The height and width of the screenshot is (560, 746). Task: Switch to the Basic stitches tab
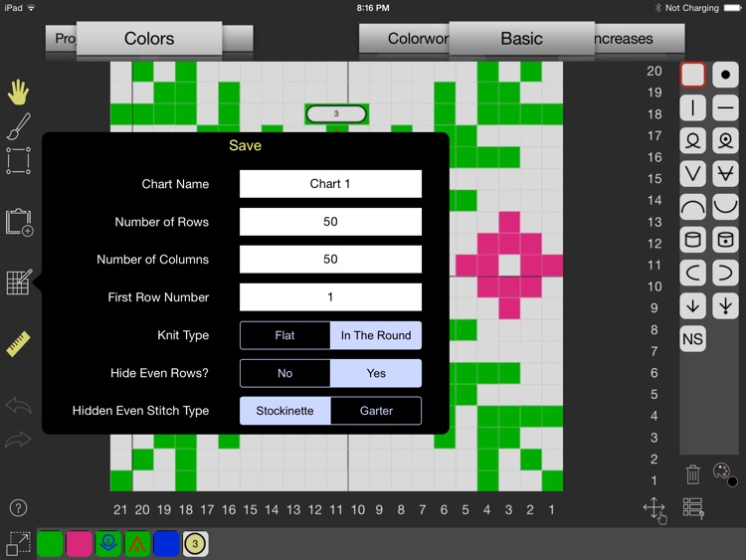tap(521, 39)
